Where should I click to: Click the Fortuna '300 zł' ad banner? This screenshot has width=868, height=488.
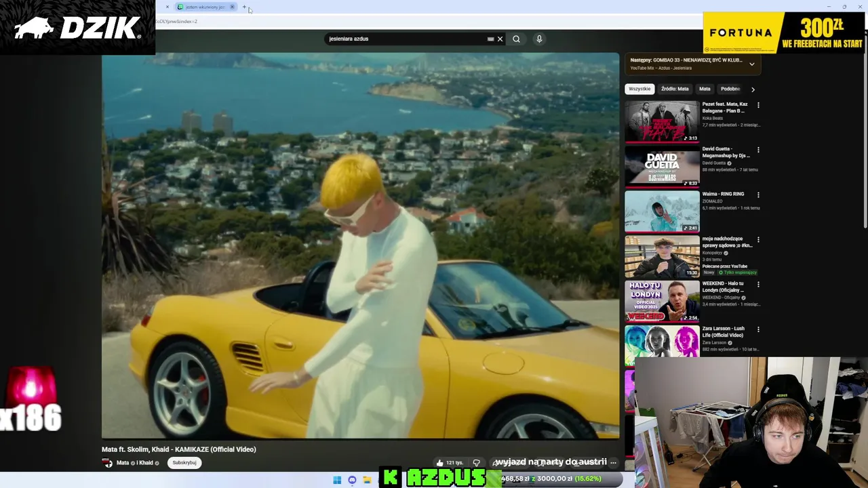pos(785,33)
